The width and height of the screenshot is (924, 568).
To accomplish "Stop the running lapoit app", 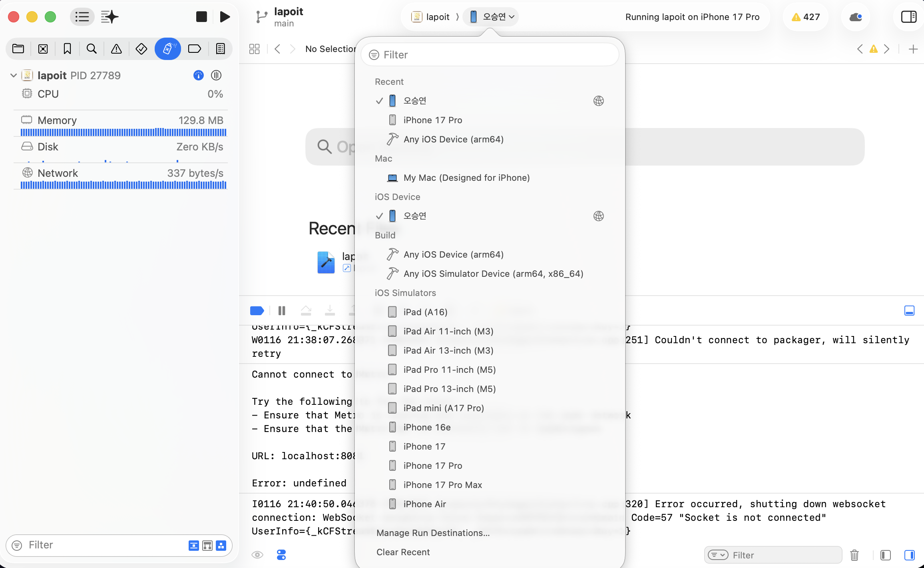I will [201, 17].
